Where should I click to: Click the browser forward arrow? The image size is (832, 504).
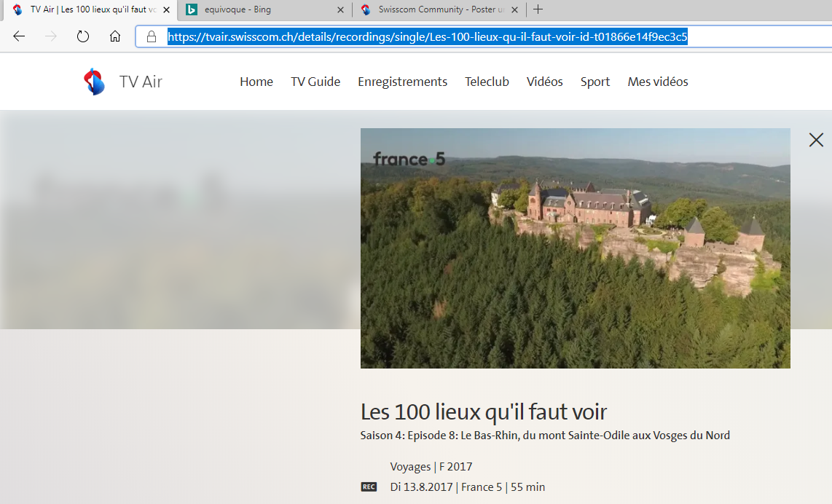click(x=51, y=36)
